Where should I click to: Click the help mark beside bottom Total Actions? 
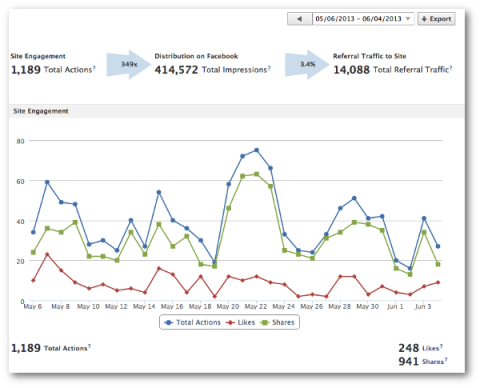click(x=90, y=346)
